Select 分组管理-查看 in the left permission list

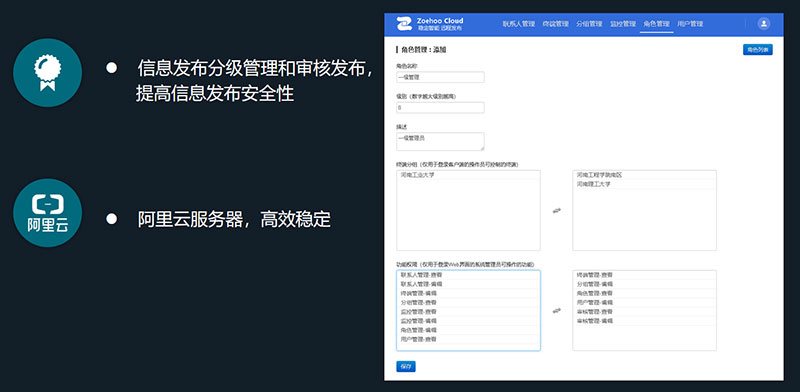point(468,303)
